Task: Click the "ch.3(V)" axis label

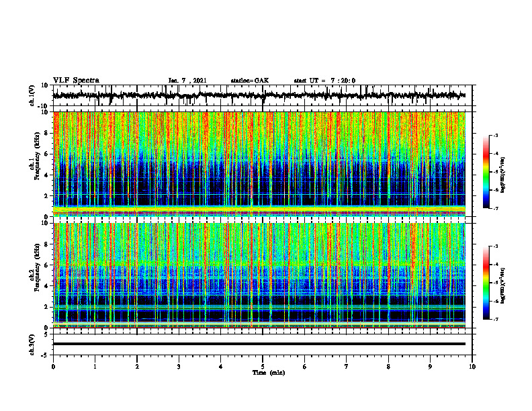Action: click(32, 345)
